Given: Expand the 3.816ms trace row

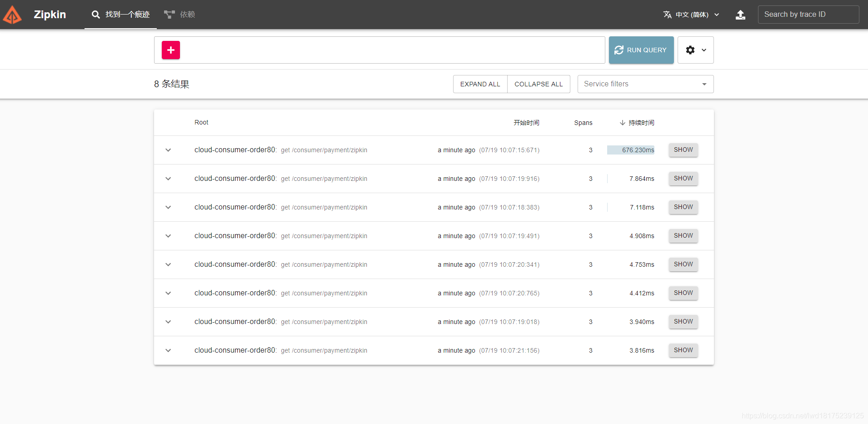Looking at the screenshot, I should pos(168,350).
